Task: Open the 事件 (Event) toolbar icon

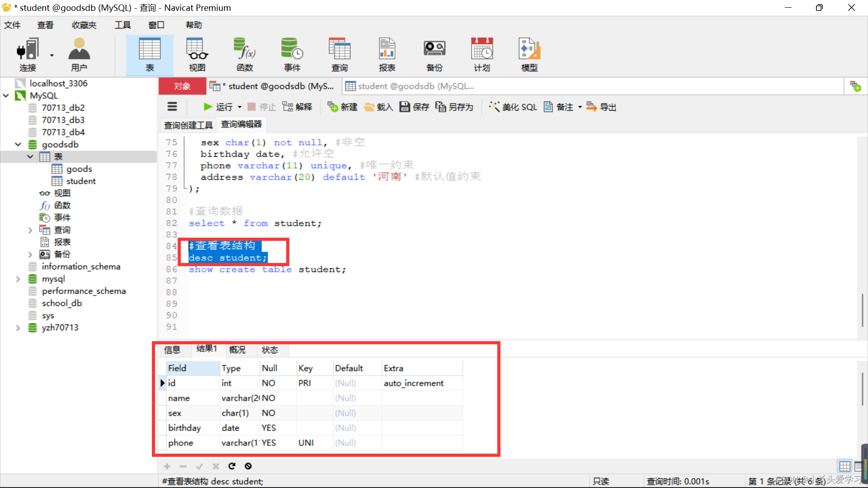Action: tap(292, 55)
